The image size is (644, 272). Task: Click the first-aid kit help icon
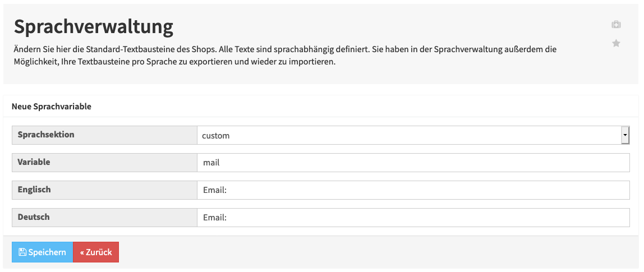(x=615, y=25)
